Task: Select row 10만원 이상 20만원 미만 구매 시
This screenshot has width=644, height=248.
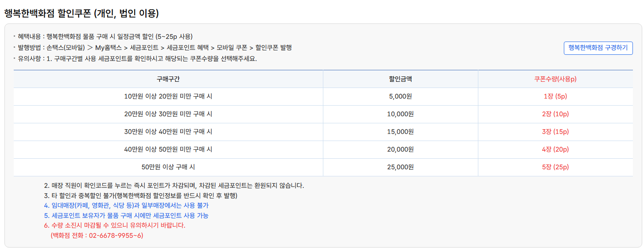Action: (323, 96)
